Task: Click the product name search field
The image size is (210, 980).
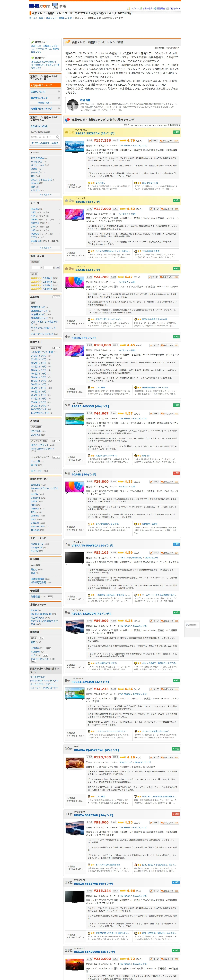Action: pyautogui.click(x=43, y=137)
